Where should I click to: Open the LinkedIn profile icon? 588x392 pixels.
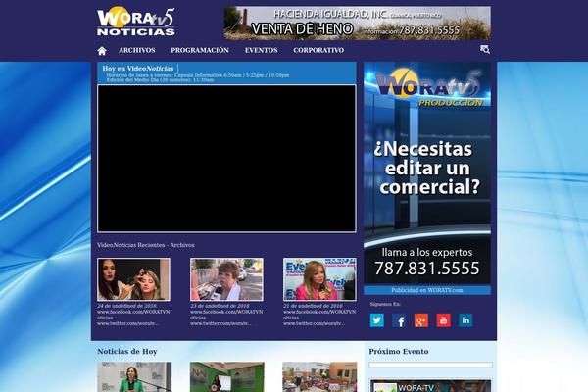(465, 320)
